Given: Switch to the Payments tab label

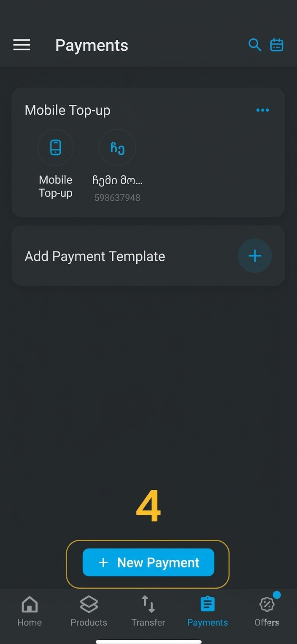Looking at the screenshot, I should tap(207, 622).
